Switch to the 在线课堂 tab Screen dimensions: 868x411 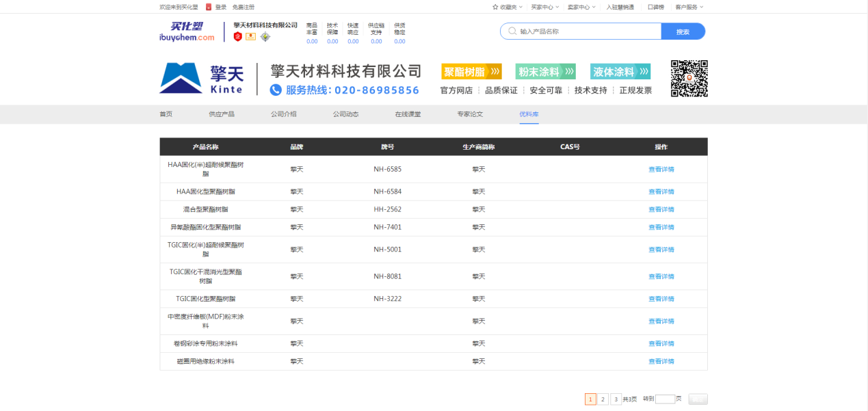click(x=408, y=114)
